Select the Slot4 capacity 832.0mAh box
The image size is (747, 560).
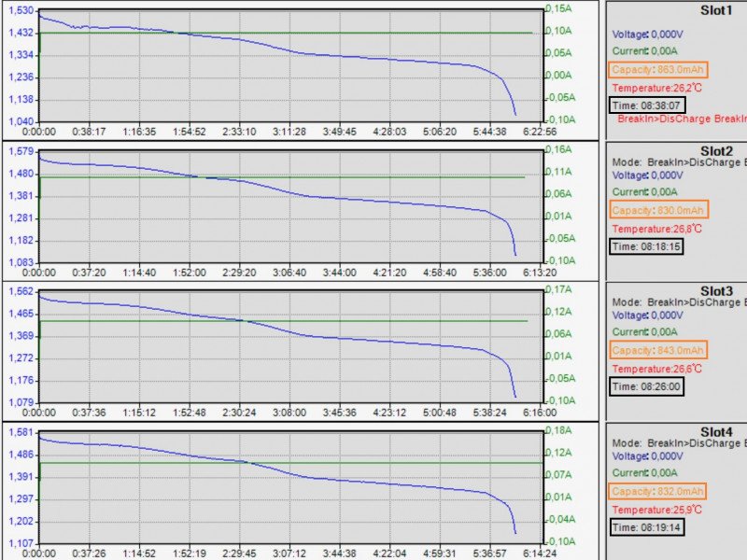click(658, 491)
